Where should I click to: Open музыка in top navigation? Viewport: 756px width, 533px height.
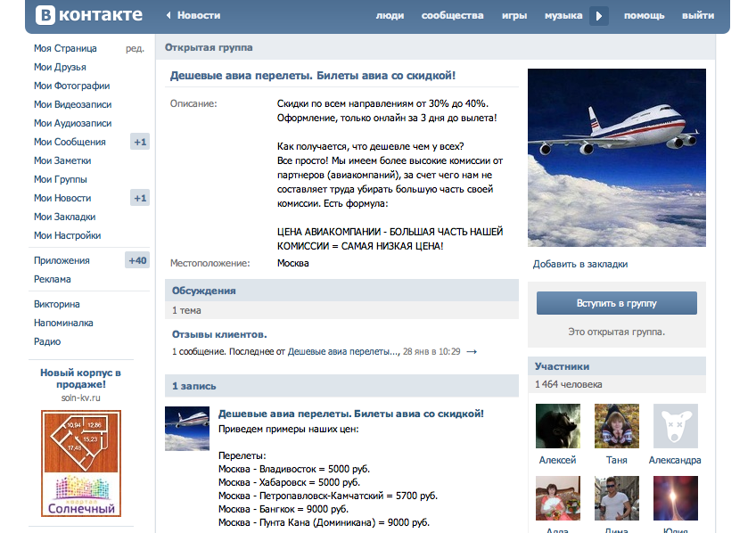pos(563,15)
